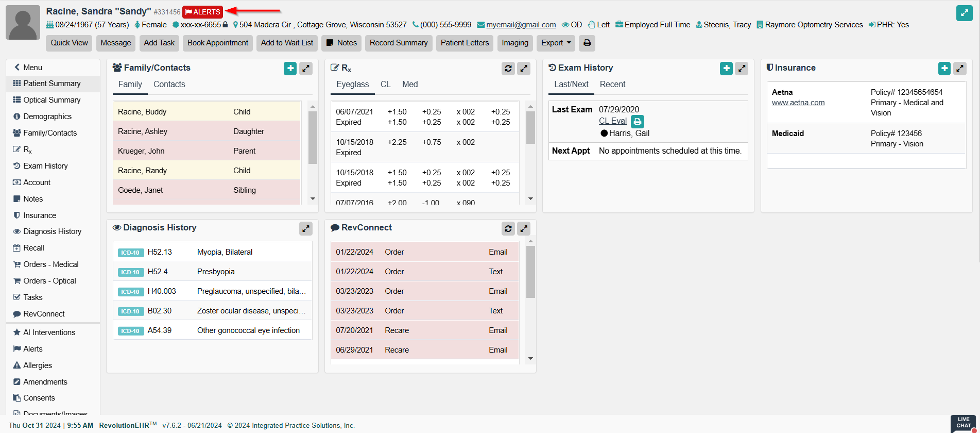Collapse the left Menu sidebar
The width and height of the screenshot is (980, 433).
pos(28,68)
